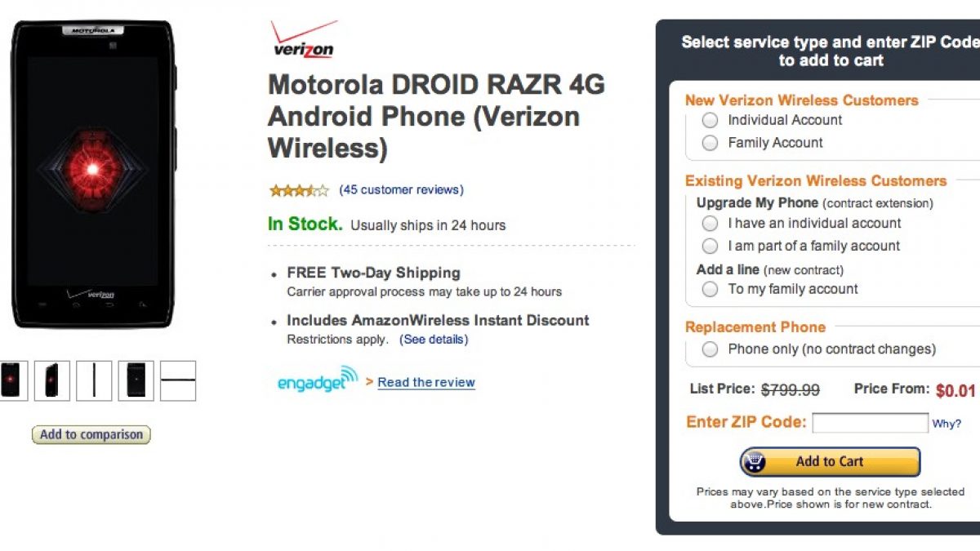Viewport: 980px width, 551px height.
Task: Click the Engadget logo
Action: (x=318, y=380)
